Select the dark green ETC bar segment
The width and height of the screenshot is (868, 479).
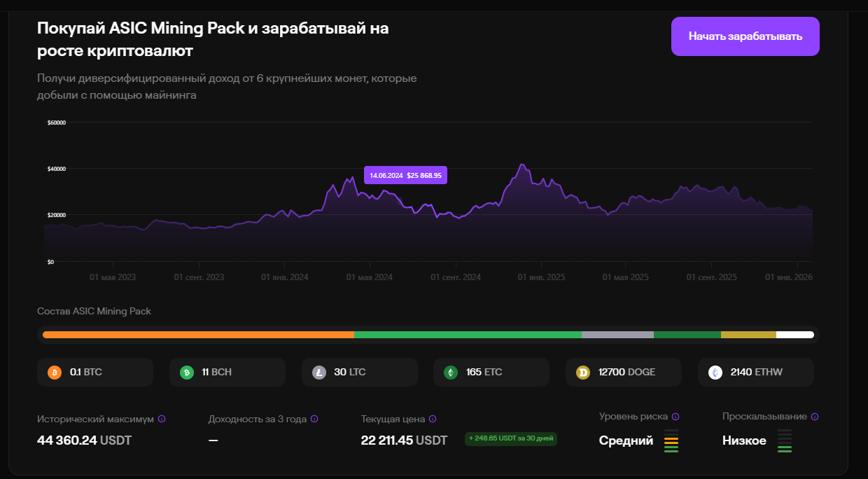pos(687,335)
